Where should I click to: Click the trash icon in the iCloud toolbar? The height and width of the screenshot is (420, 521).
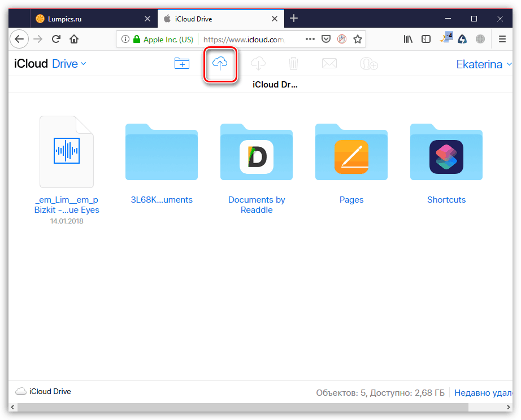[293, 63]
